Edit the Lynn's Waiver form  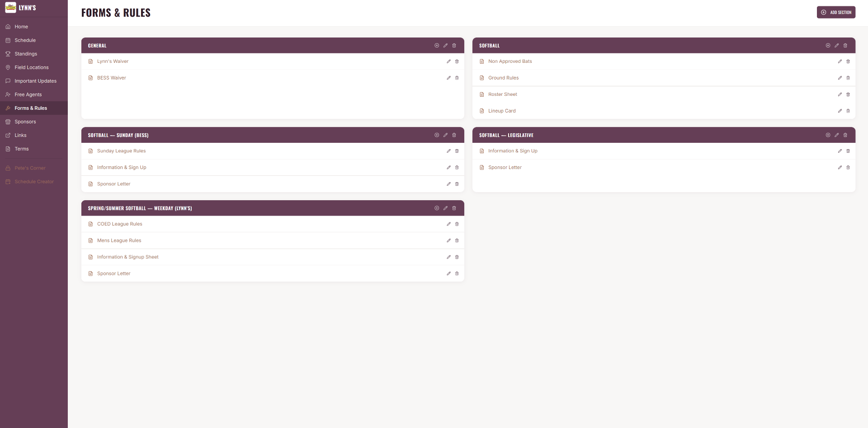pyautogui.click(x=448, y=61)
